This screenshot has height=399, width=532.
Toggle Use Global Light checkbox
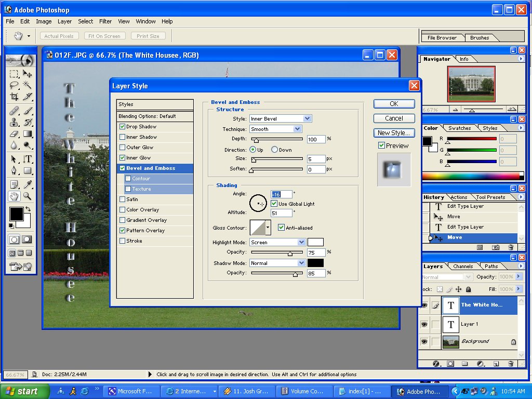click(x=274, y=204)
